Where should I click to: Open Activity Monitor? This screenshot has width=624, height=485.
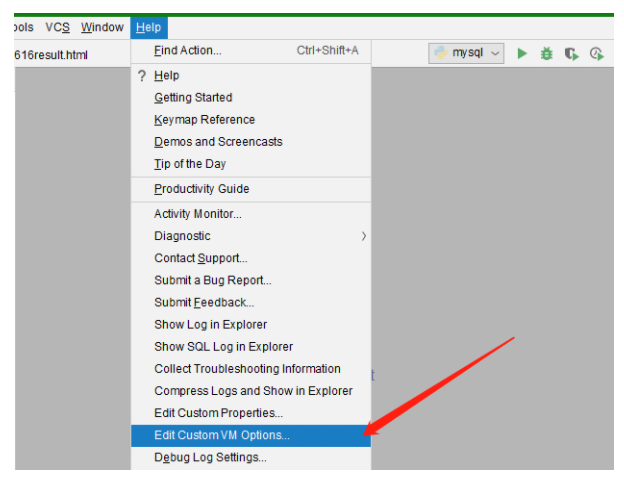[x=197, y=214]
